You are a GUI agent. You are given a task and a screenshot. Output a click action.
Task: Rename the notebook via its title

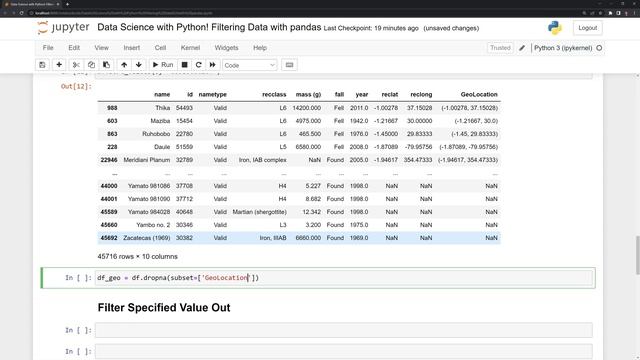(209, 27)
